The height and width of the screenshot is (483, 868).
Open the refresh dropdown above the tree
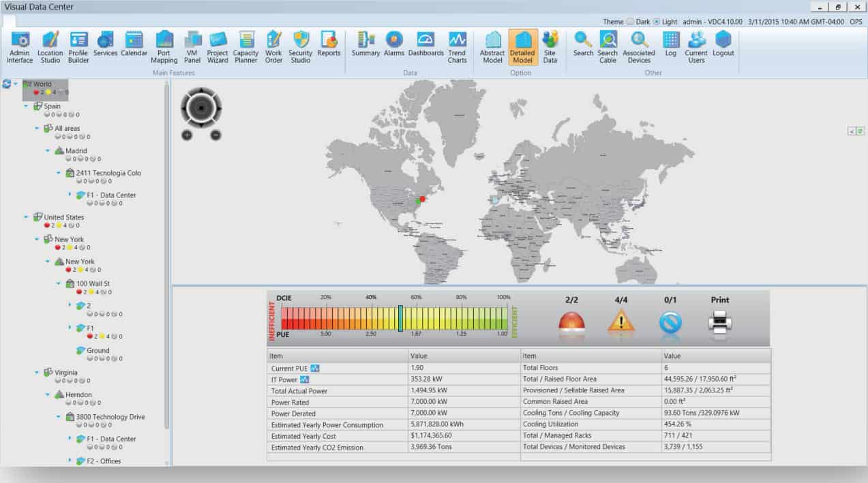click(16, 84)
